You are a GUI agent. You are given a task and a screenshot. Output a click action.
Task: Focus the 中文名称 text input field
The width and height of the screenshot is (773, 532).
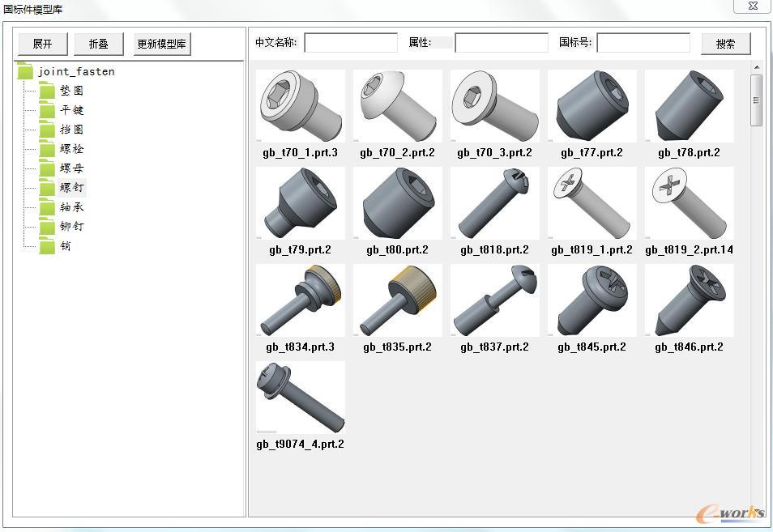[x=350, y=43]
